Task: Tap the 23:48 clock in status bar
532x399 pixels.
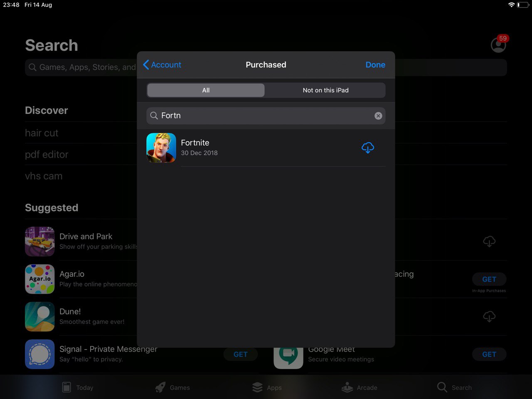Action: click(x=11, y=5)
